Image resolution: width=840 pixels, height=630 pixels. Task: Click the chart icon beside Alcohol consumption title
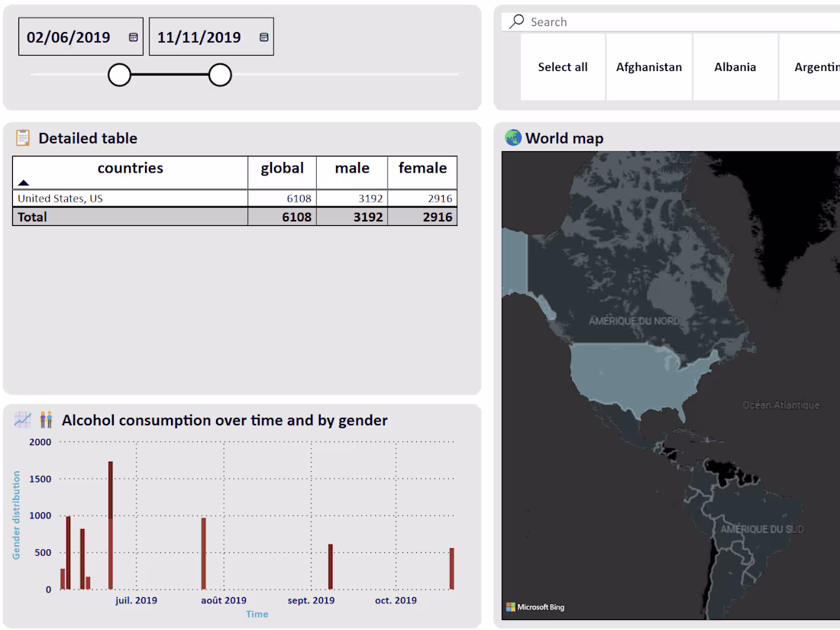click(21, 420)
